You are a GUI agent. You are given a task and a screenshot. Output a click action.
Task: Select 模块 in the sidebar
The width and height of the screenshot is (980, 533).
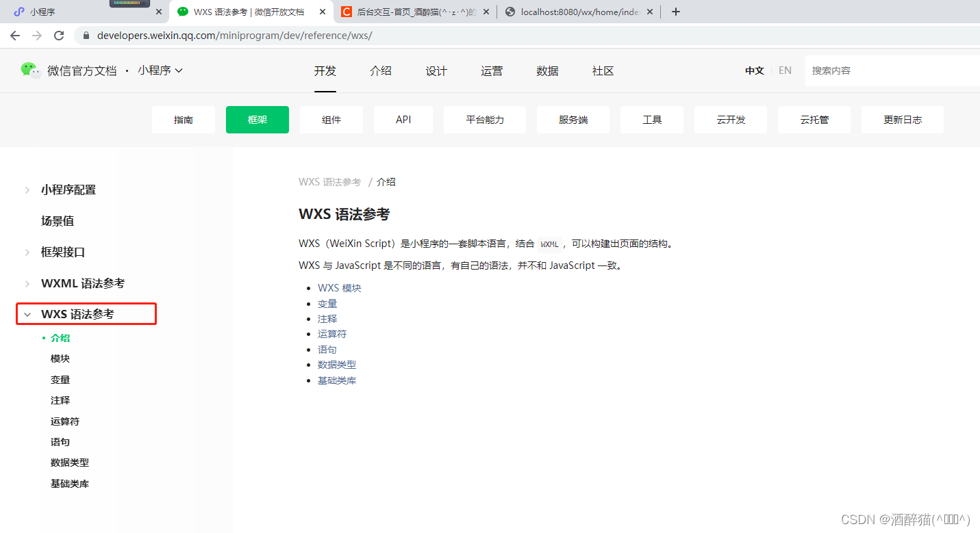tap(60, 358)
